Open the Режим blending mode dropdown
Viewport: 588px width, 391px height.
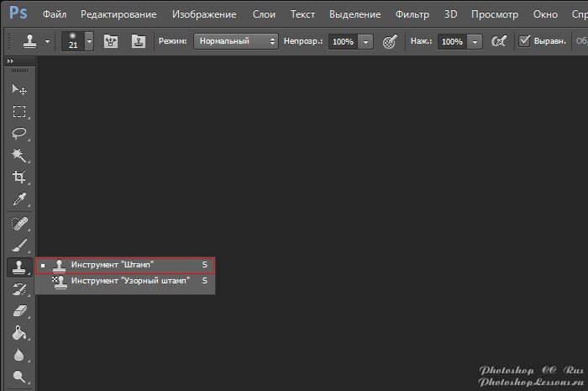236,41
